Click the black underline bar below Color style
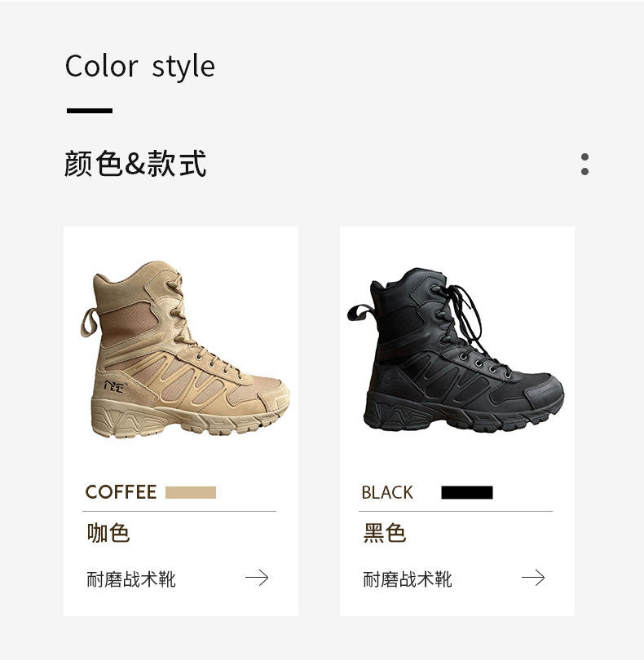 pyautogui.click(x=90, y=111)
